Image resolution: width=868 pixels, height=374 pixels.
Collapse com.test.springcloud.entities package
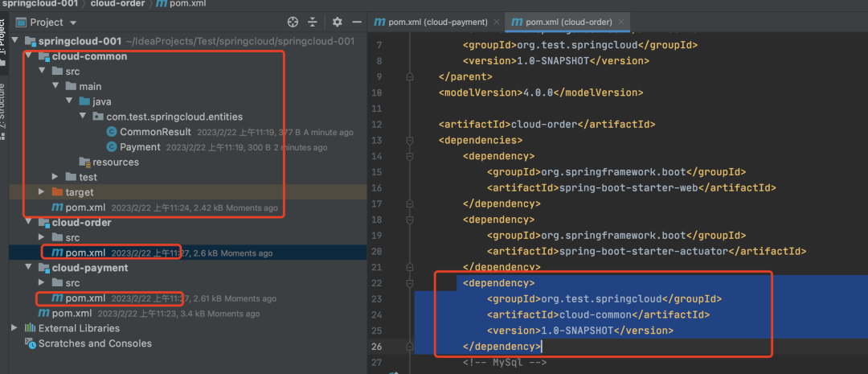pos(83,117)
